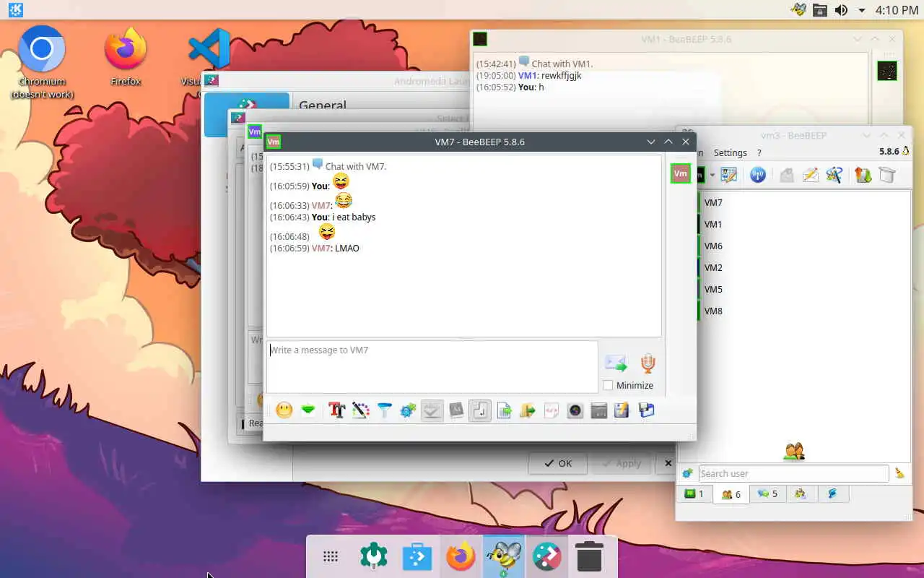Viewport: 924px width, 578px height.
Task: Click the gear icon left of Search user
Action: point(687,473)
